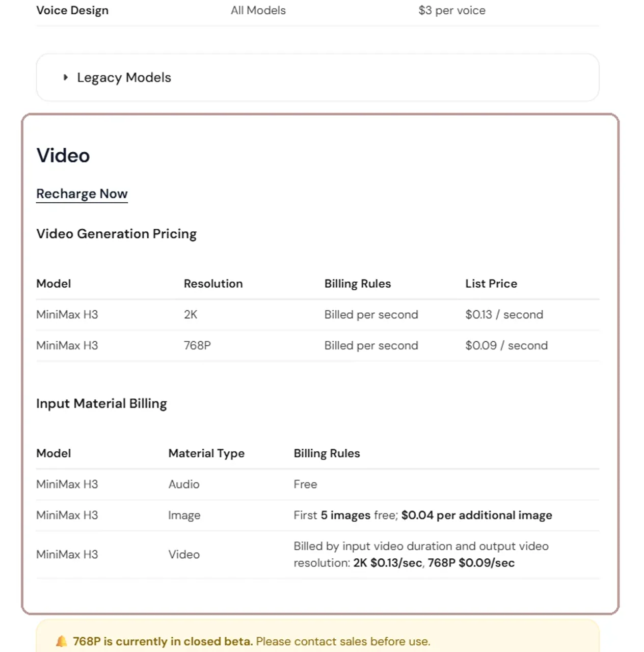Click the Resolution column header
644x652 pixels.
tap(213, 284)
